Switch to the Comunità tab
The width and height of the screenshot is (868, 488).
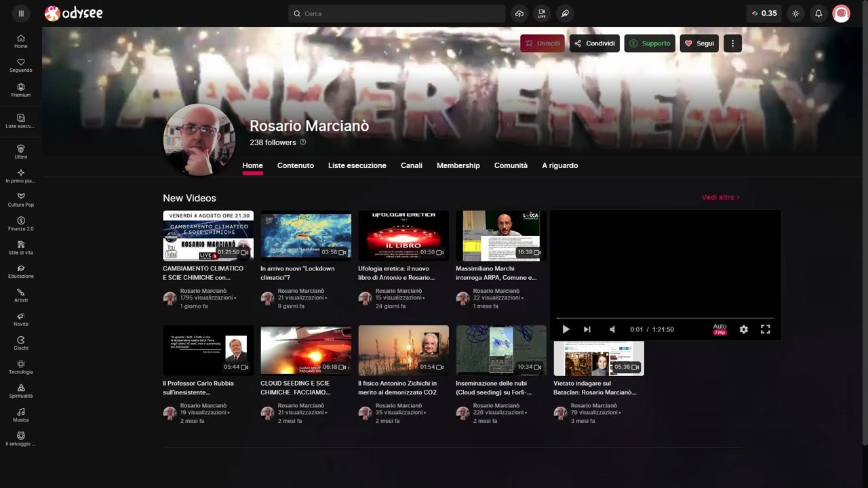(x=511, y=165)
